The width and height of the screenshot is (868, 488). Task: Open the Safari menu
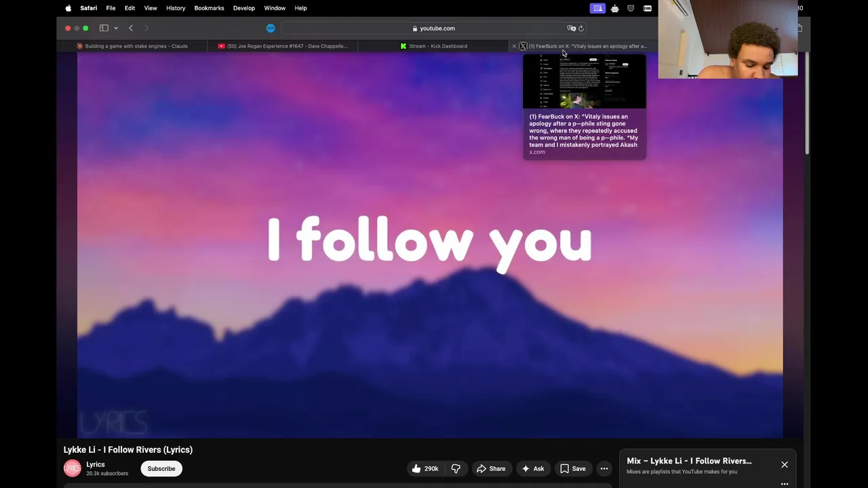tap(88, 8)
